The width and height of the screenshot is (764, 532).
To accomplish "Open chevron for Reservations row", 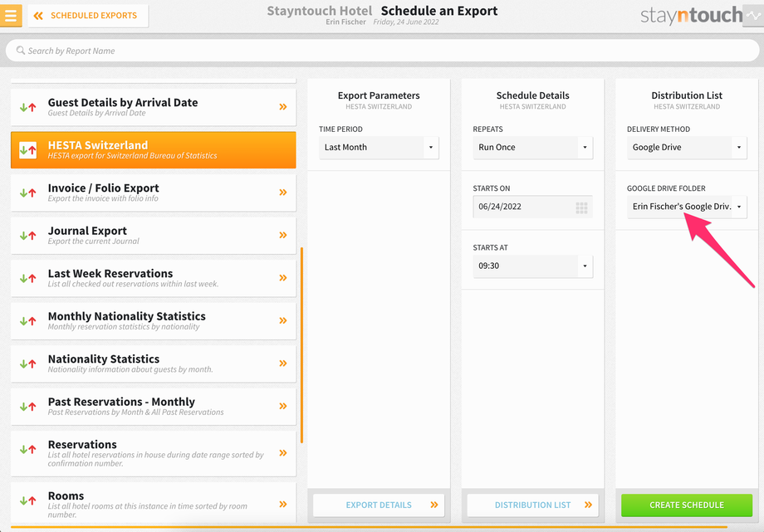I will tap(283, 453).
